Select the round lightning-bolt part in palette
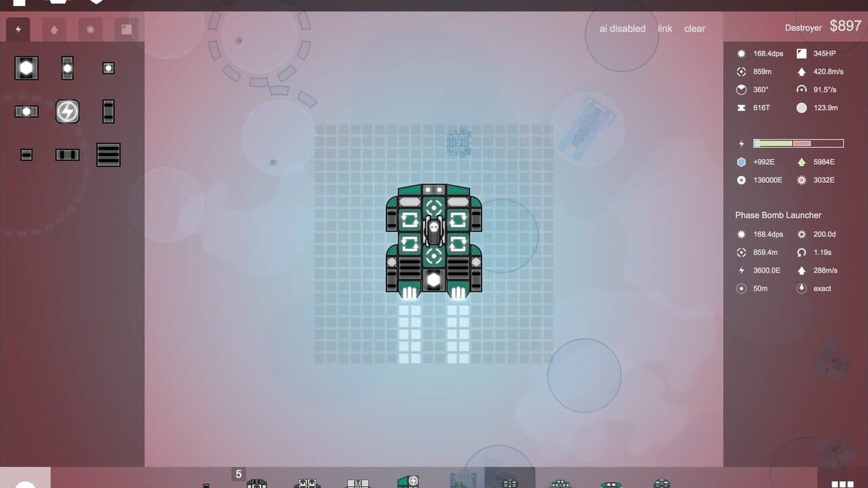The height and width of the screenshot is (488, 868). pos(67,111)
